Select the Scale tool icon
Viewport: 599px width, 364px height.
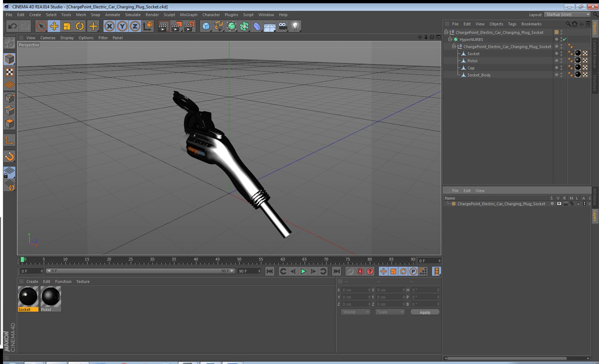point(67,26)
